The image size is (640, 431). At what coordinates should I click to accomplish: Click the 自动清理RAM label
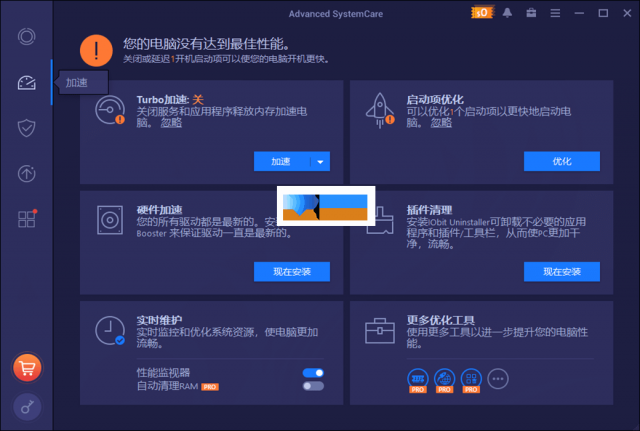(x=167, y=386)
